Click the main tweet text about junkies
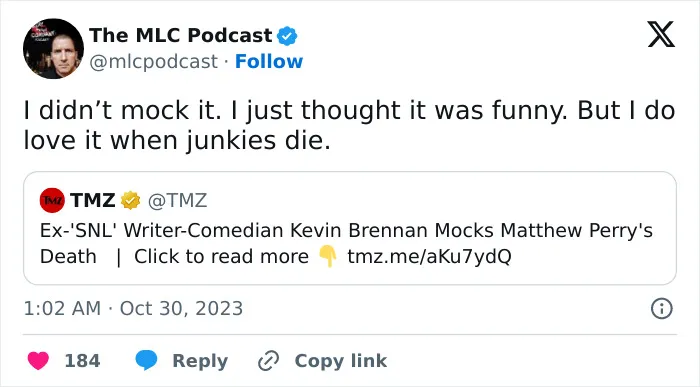This screenshot has height=387, width=700. [349, 126]
